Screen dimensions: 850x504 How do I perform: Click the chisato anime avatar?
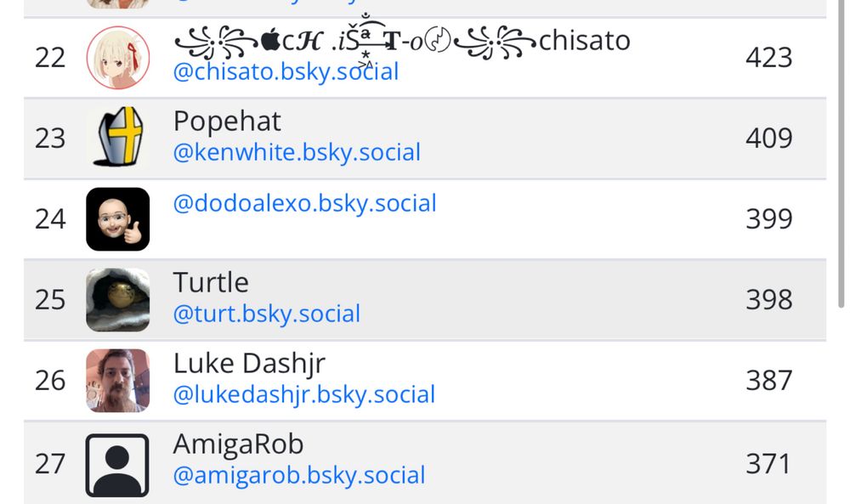click(118, 58)
